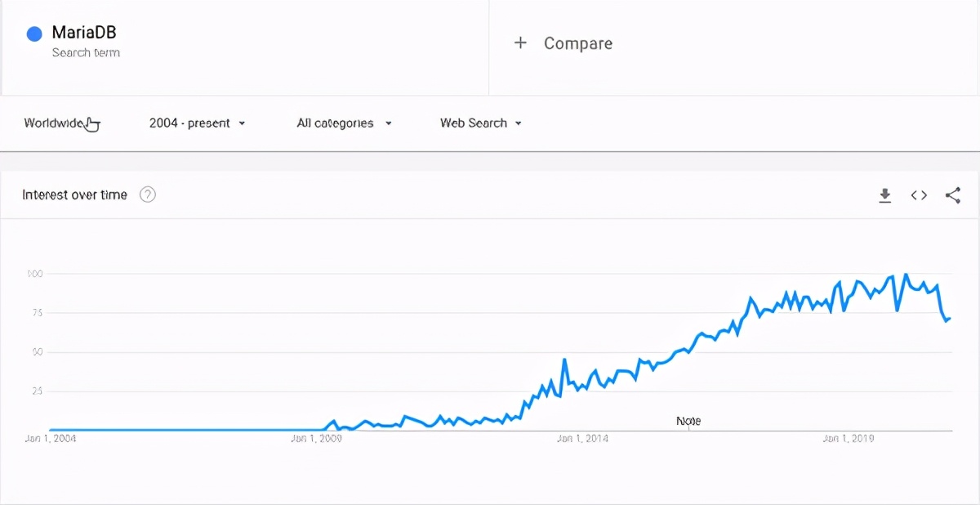Image resolution: width=980 pixels, height=505 pixels.
Task: Click the Jan 1, 2004 axis label
Action: pos(51,439)
